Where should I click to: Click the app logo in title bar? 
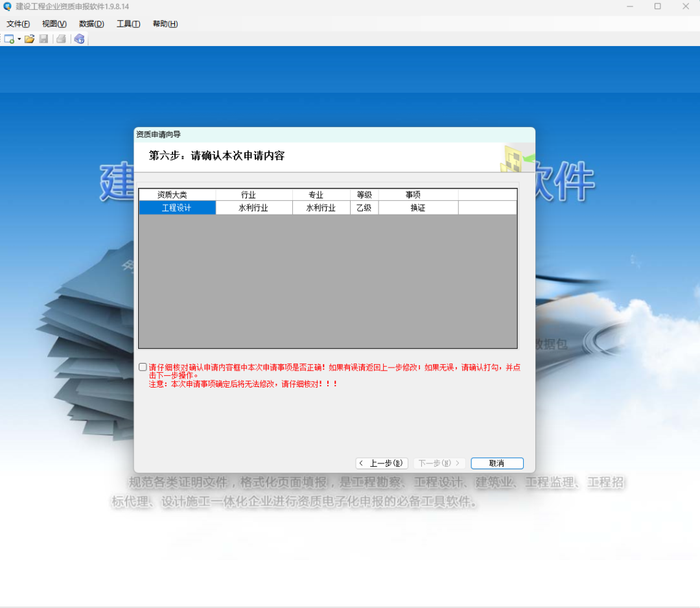7,6
